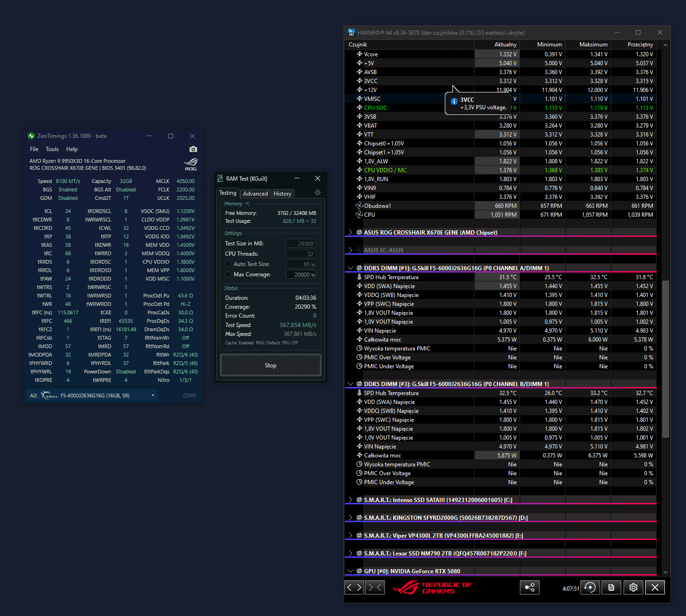Expand S.M.A.R.T. KINGSTON SFYRD2000G group

(x=350, y=518)
